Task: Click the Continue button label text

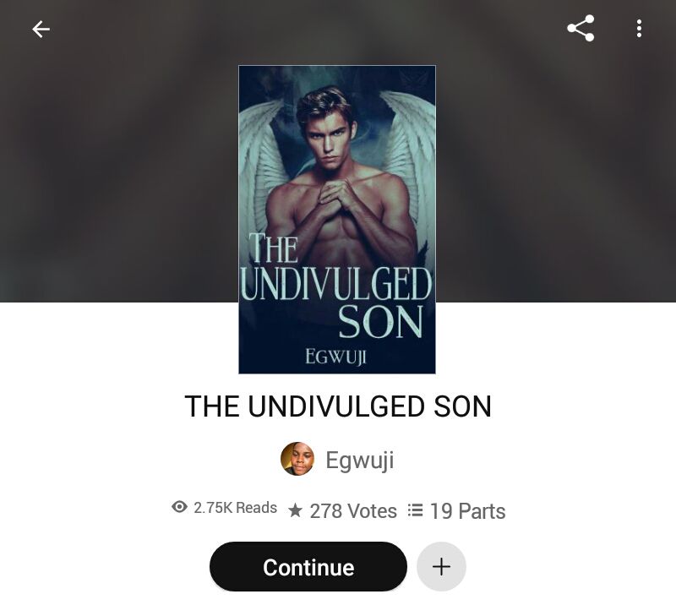Action: 308,567
